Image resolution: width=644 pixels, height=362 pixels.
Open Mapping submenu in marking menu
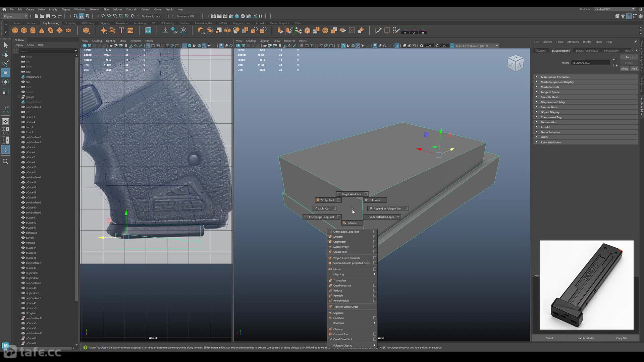coord(352,274)
